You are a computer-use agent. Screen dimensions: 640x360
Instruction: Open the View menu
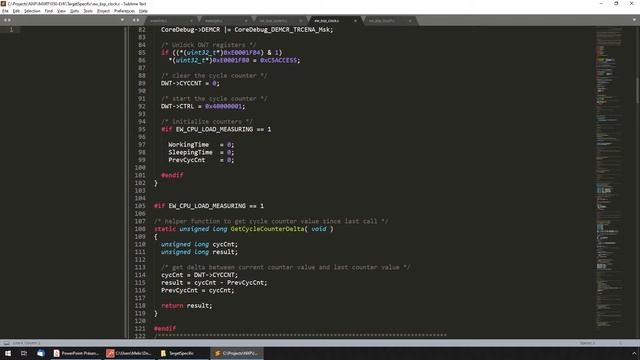coord(62,11)
